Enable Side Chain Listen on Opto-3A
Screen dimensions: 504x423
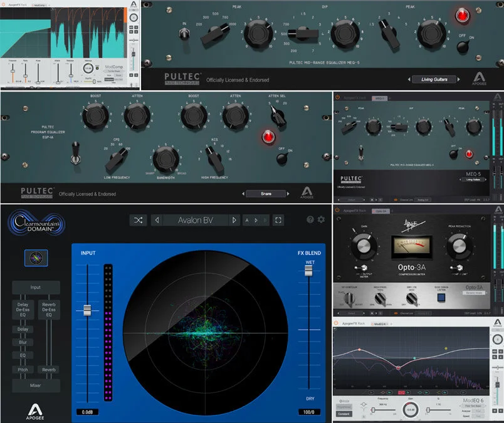pyautogui.click(x=442, y=297)
